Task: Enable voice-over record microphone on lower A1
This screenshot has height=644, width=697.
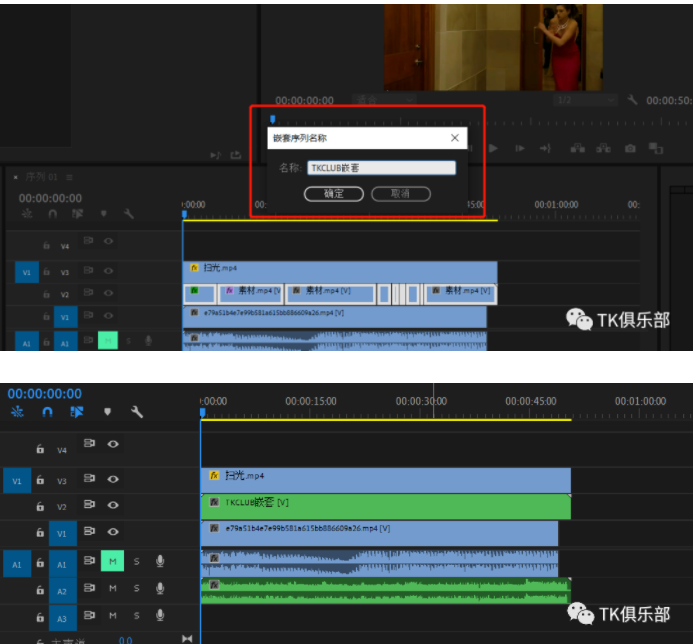Action: pos(160,561)
